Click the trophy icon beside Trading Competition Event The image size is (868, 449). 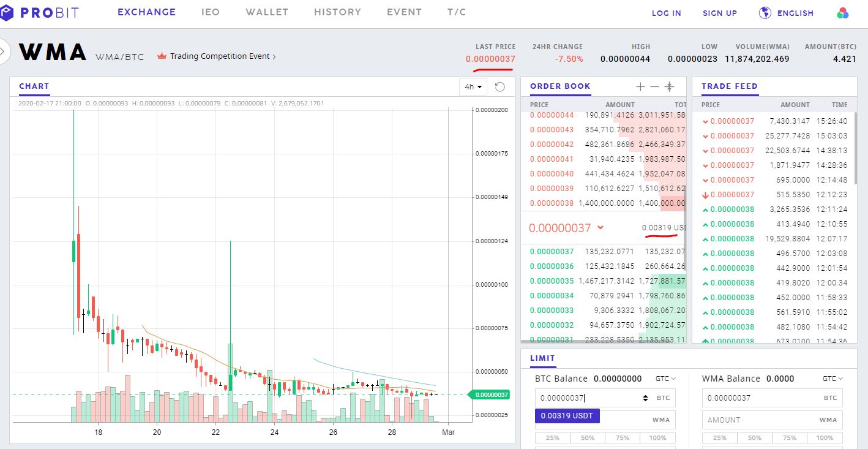(162, 56)
